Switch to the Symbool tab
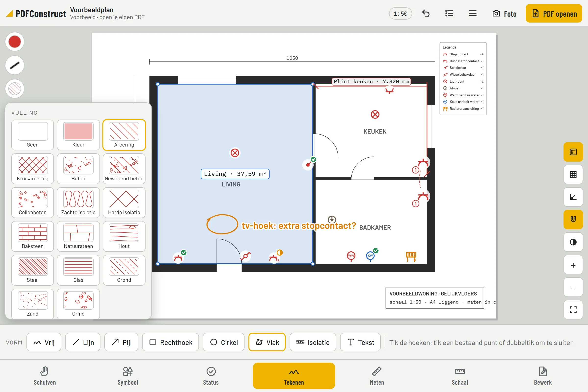588x392 pixels. [128, 376]
